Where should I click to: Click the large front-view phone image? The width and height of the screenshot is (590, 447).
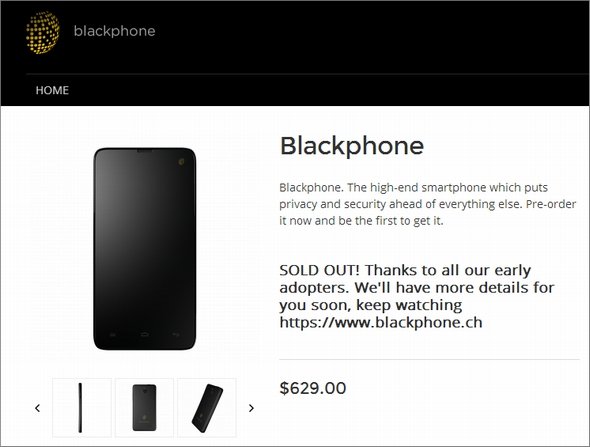pos(144,249)
